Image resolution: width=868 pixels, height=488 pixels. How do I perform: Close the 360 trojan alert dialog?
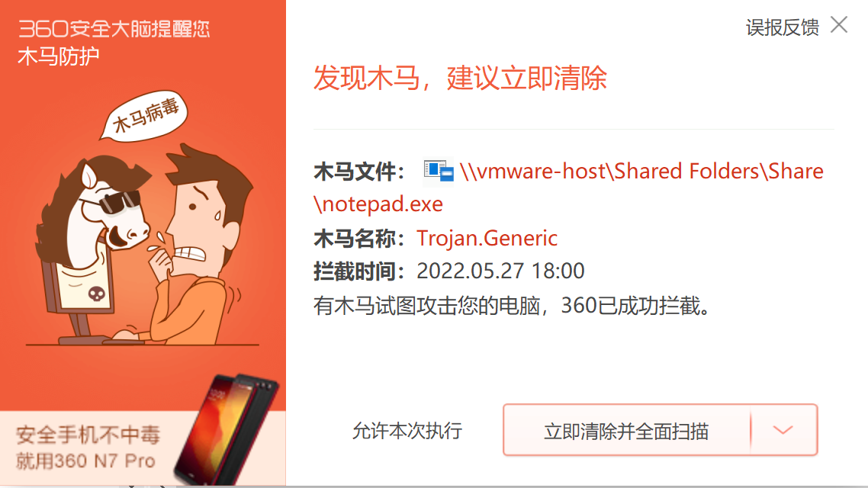click(839, 25)
